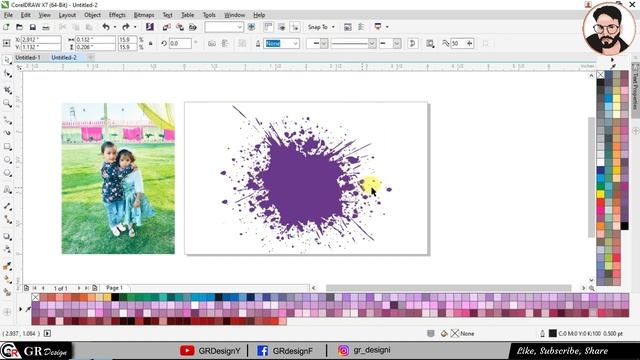Open the zoom level dropdown
This screenshot has height=360, width=640.
click(240, 27)
